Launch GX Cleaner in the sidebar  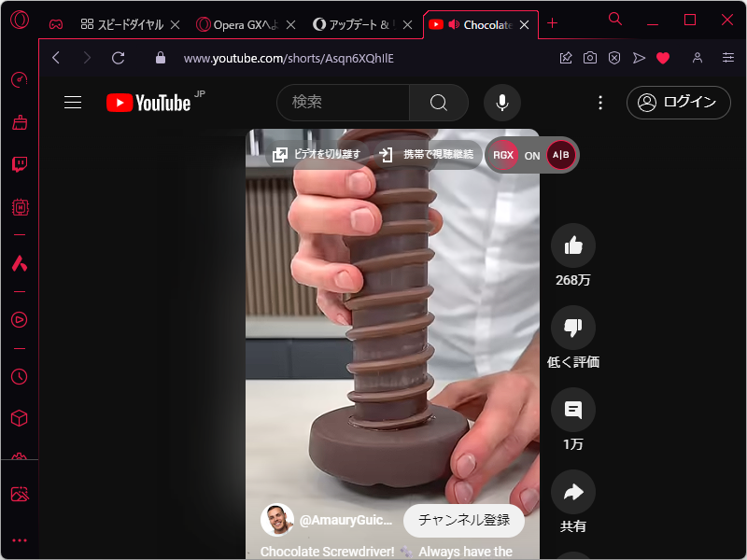point(20,122)
